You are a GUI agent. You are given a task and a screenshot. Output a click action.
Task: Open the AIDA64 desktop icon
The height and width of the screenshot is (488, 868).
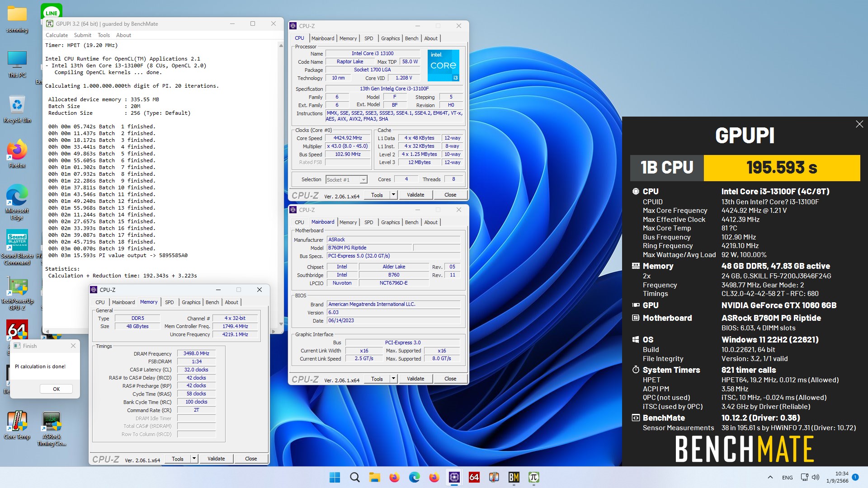point(17,330)
